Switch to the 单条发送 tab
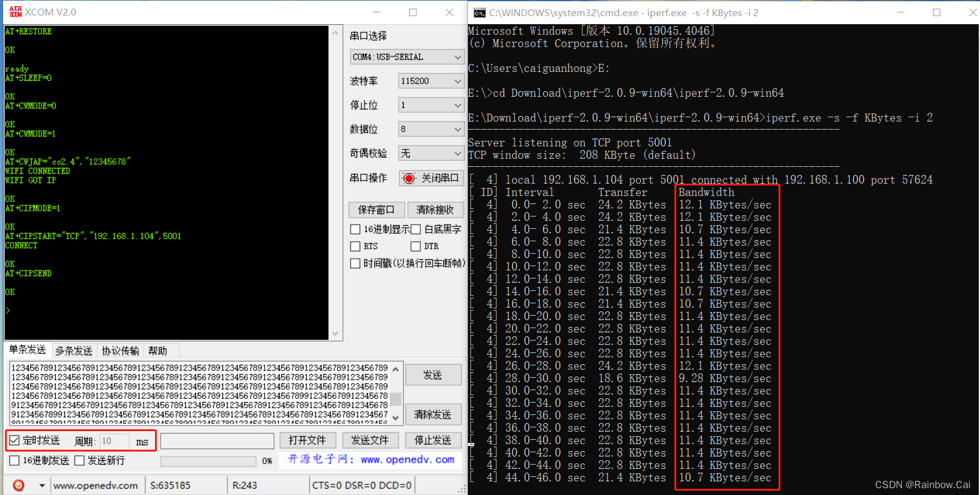This screenshot has width=980, height=495. (28, 350)
